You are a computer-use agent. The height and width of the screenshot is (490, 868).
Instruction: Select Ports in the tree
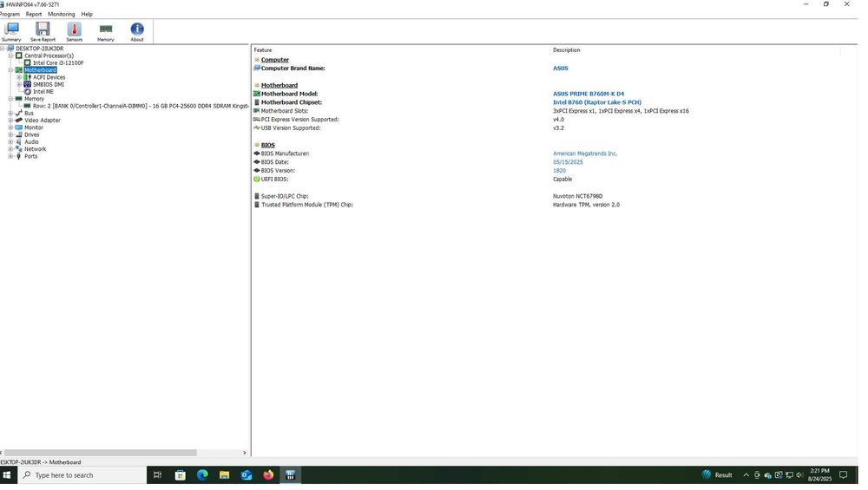point(31,156)
